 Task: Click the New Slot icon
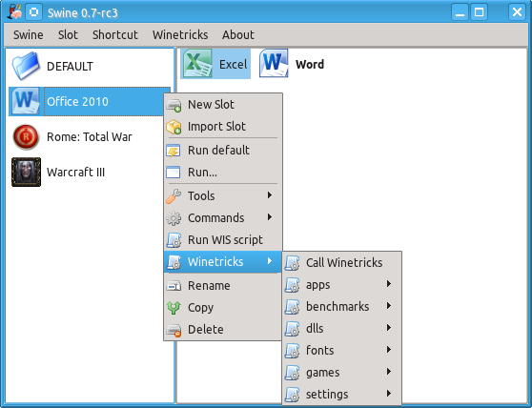[174, 105]
